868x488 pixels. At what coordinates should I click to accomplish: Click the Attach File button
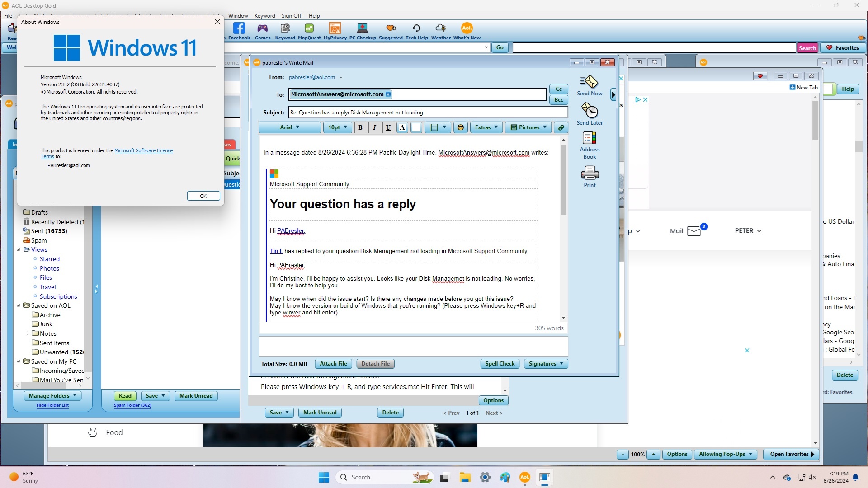(333, 364)
